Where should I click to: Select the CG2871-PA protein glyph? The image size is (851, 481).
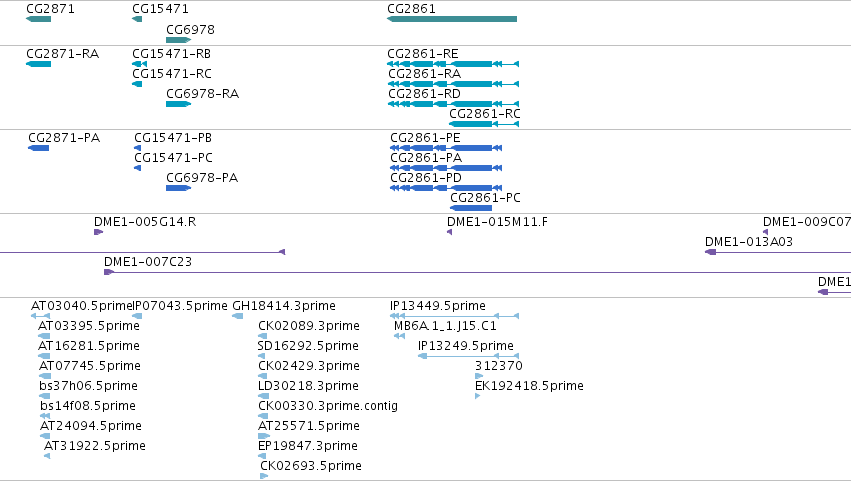tap(39, 148)
